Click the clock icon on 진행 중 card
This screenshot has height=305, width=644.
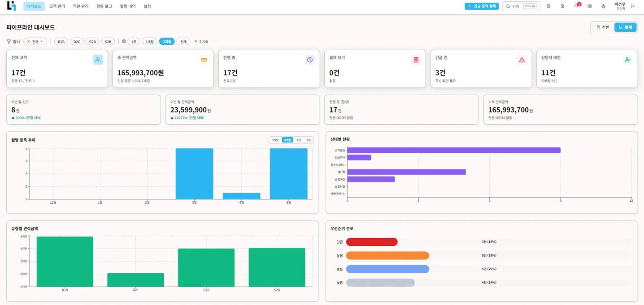click(x=310, y=60)
